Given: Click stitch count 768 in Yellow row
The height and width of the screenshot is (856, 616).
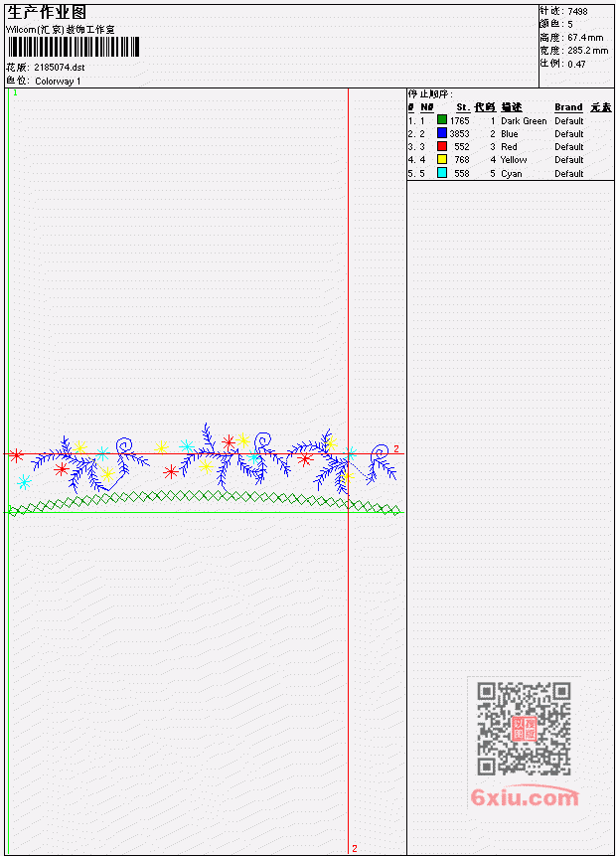Looking at the screenshot, I should pyautogui.click(x=462, y=160).
